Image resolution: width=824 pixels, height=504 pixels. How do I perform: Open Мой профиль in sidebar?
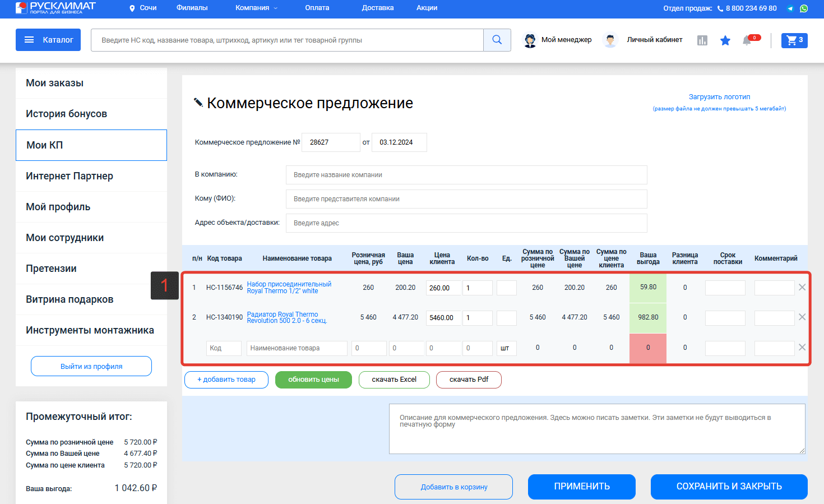tap(91, 207)
